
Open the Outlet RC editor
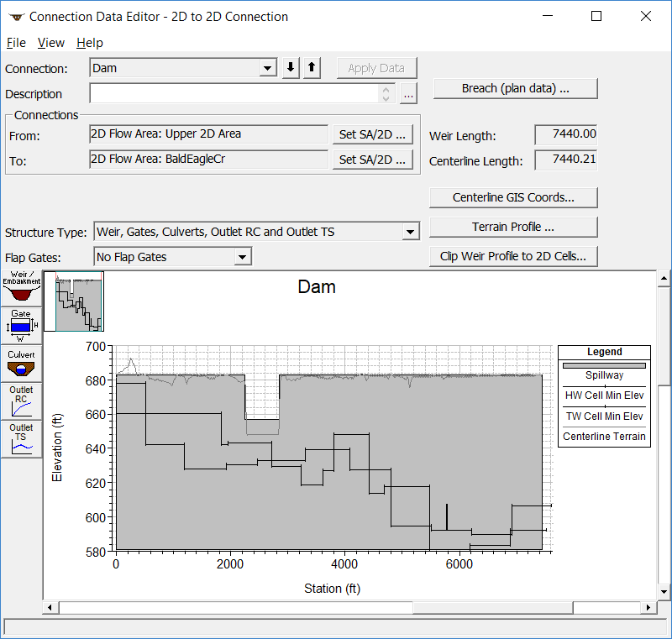21,401
